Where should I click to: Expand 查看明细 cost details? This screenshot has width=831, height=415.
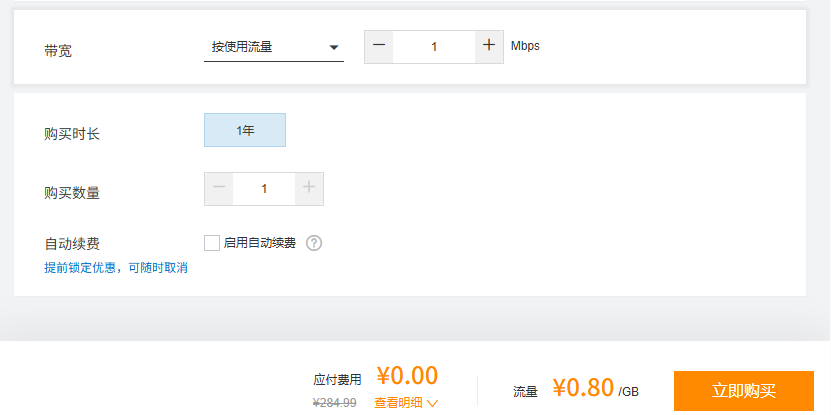pos(399,403)
